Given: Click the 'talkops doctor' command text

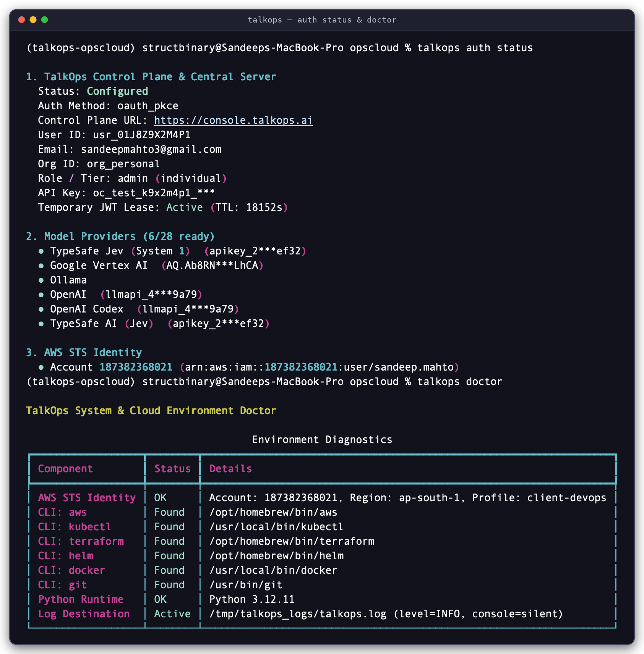Looking at the screenshot, I should click(x=460, y=382).
